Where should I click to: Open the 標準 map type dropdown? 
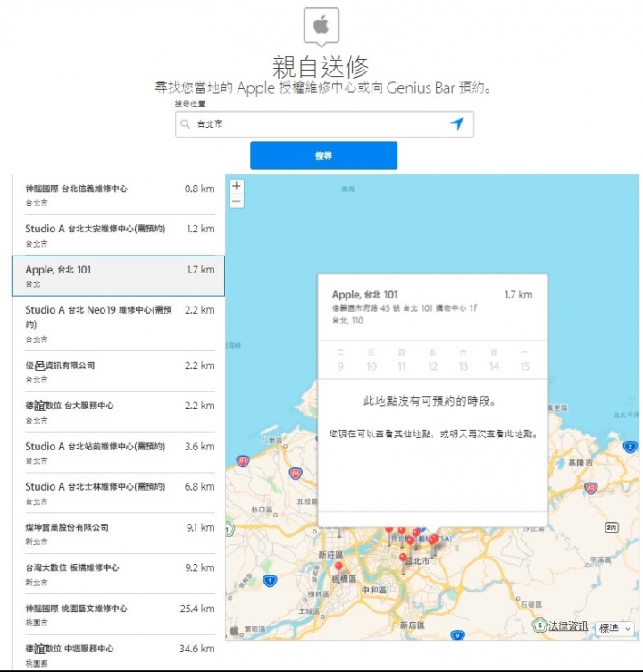pyautogui.click(x=614, y=628)
